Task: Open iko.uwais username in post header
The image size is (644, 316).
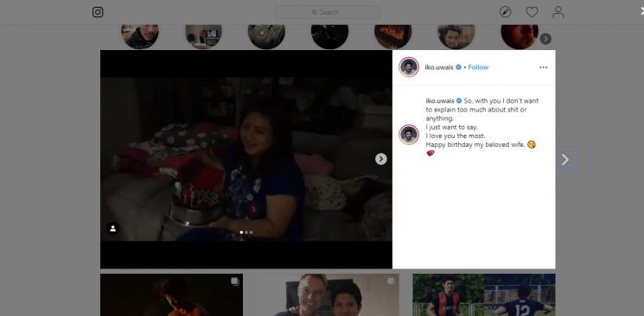Action: point(439,67)
